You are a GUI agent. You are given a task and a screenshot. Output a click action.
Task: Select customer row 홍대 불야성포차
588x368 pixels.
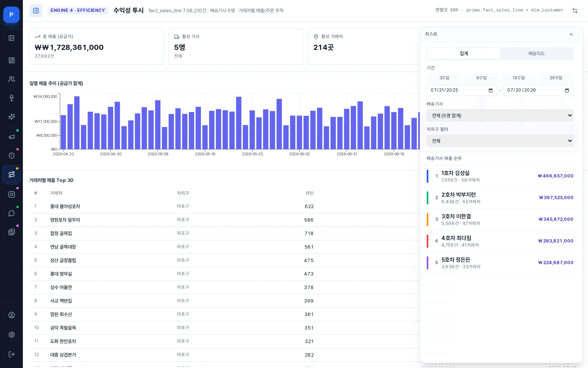tap(225, 206)
